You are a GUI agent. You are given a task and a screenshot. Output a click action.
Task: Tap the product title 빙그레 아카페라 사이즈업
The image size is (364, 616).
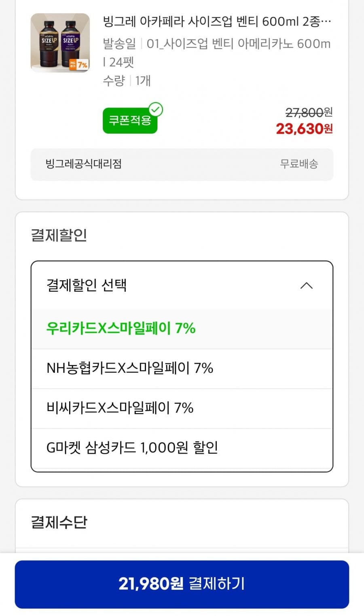(x=216, y=21)
